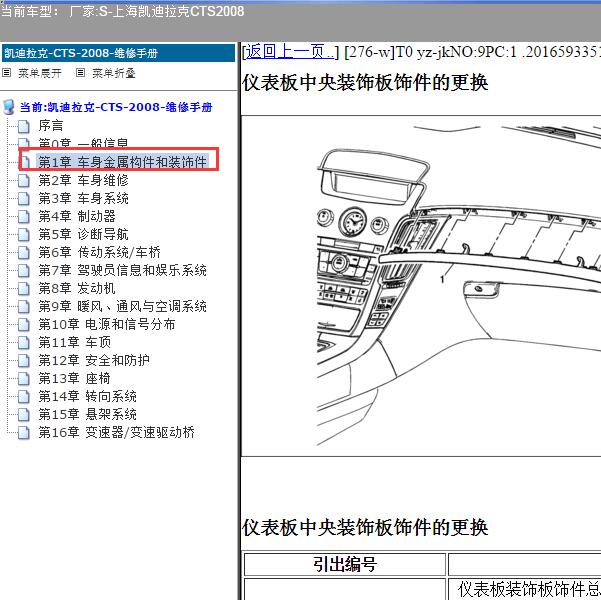Viewport: 601px width, 600px height.
Task: Open 第8章 发动机 chapter
Action: 77,288
